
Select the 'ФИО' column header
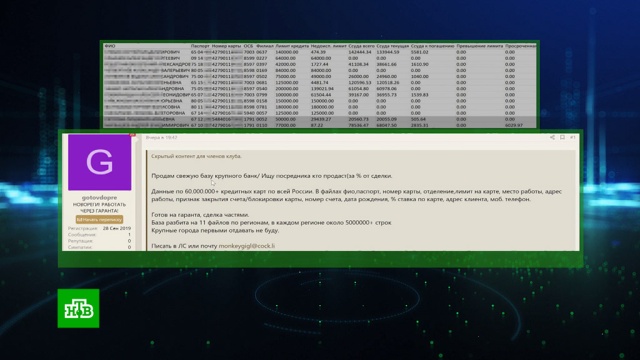[110, 46]
